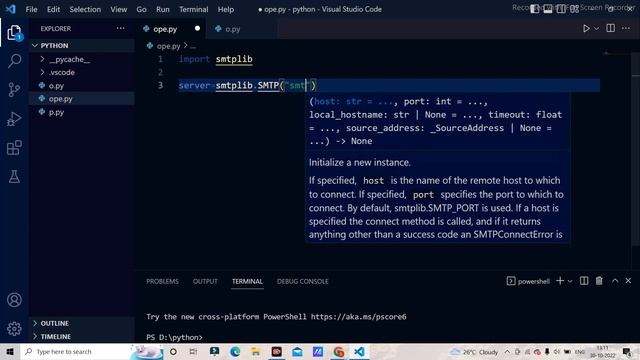
Task: Switch to the DEBUG CONSOLE tab
Action: tap(302, 281)
